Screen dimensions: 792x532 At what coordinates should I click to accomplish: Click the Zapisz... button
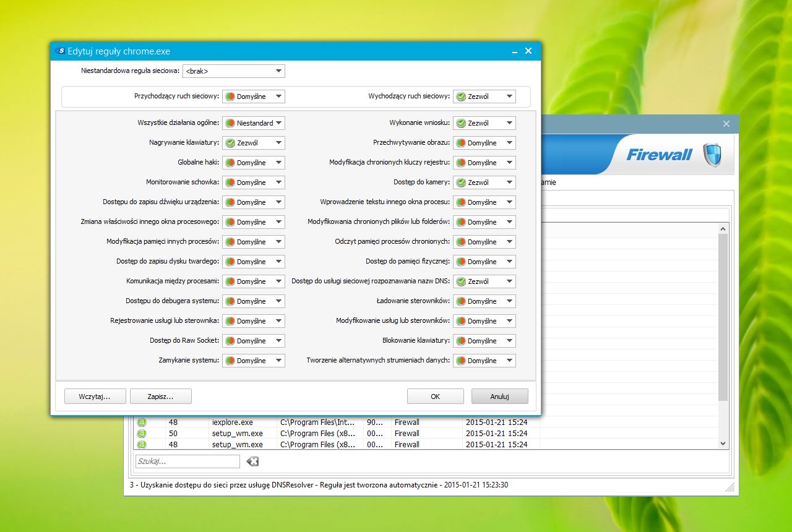click(x=161, y=397)
